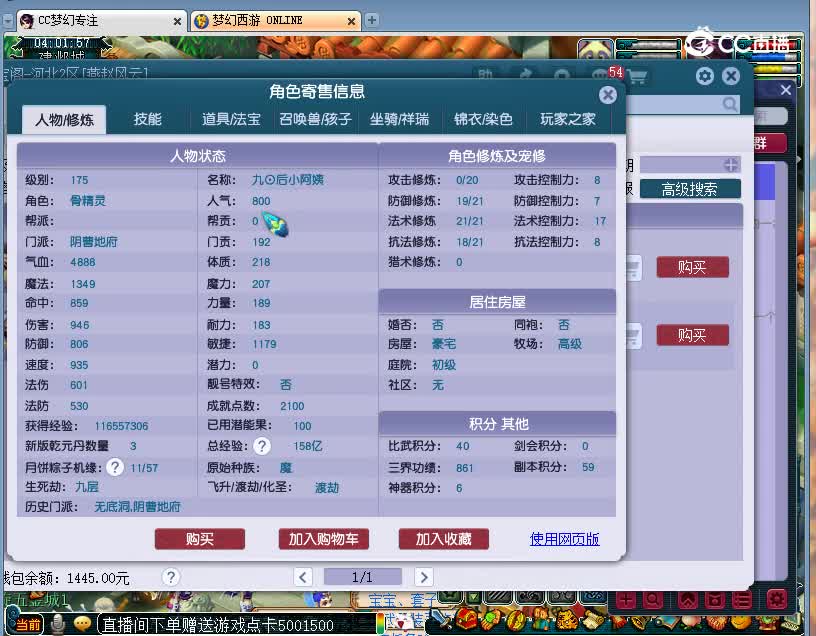Click the upper 购买 button in the background list
Viewport: 816px width, 636px height.
click(x=692, y=268)
